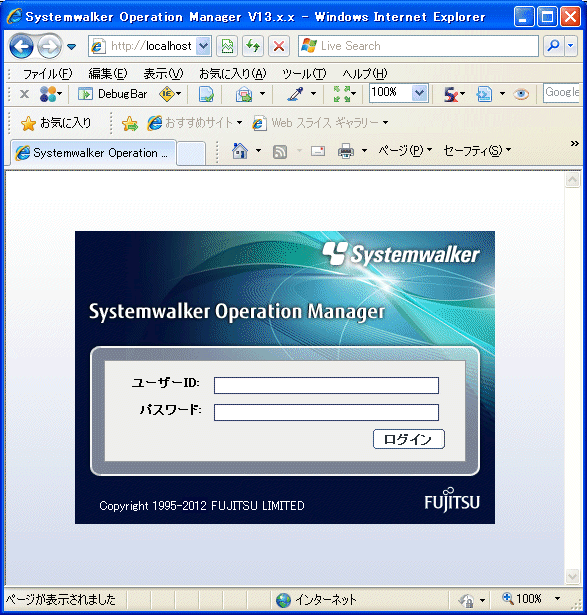Expand dropdown next to mail screenshot icon
The image size is (587, 615).
pos(262,94)
